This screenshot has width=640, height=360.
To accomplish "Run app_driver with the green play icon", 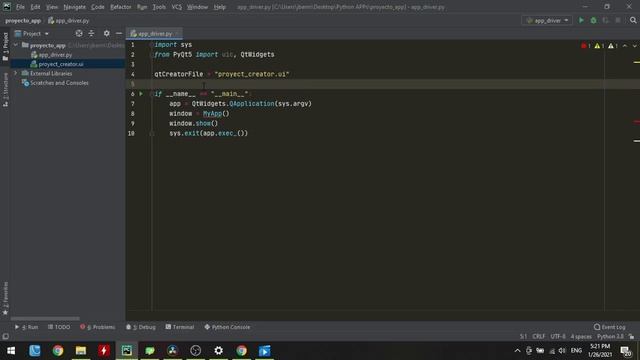I will 581,20.
